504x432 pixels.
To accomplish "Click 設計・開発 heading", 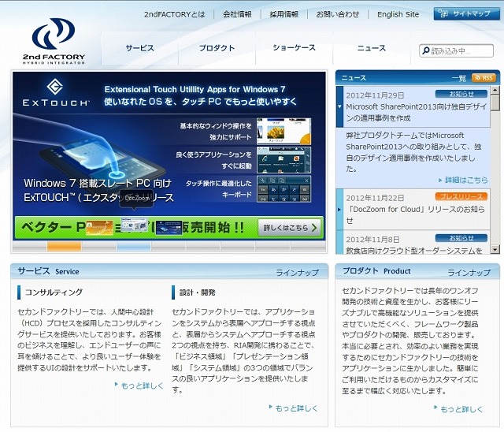I will point(197,292).
